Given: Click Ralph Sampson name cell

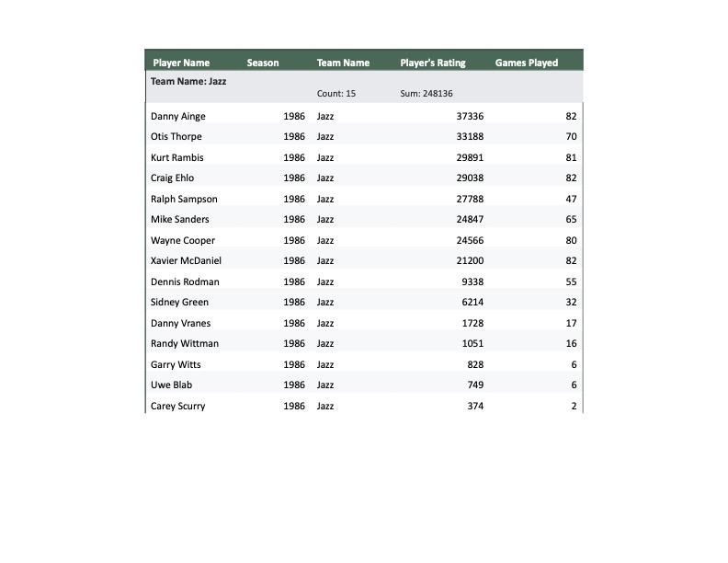Looking at the screenshot, I should point(184,199).
